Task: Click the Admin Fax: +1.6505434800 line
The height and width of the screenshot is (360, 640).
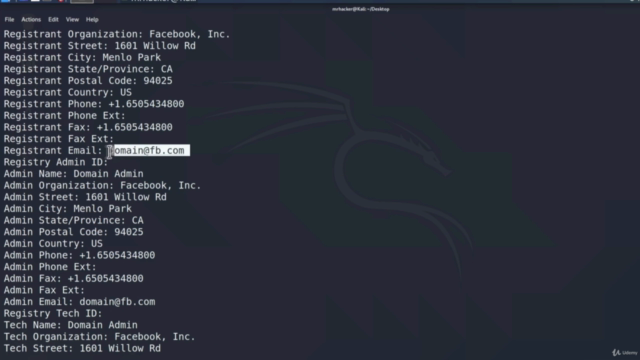Action: pos(73,278)
